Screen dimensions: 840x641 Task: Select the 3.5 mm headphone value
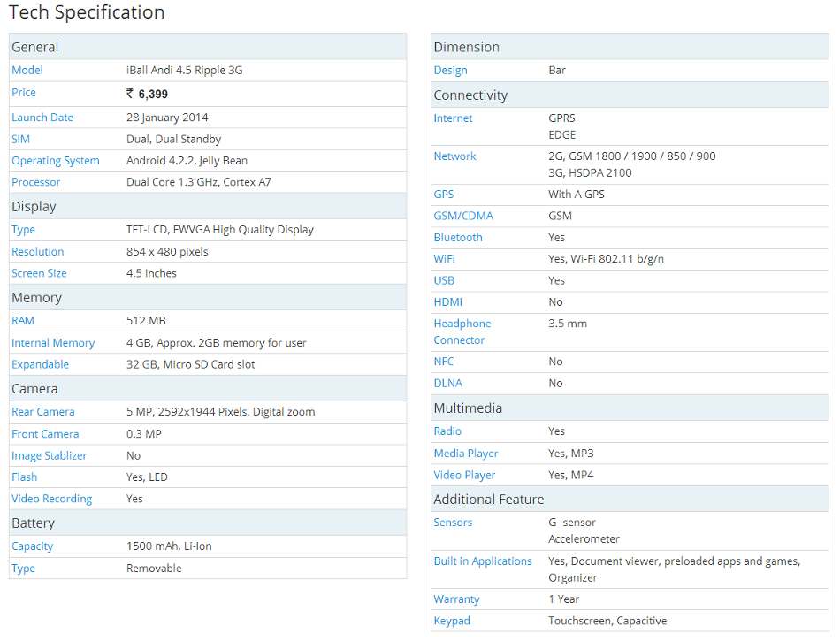(568, 324)
